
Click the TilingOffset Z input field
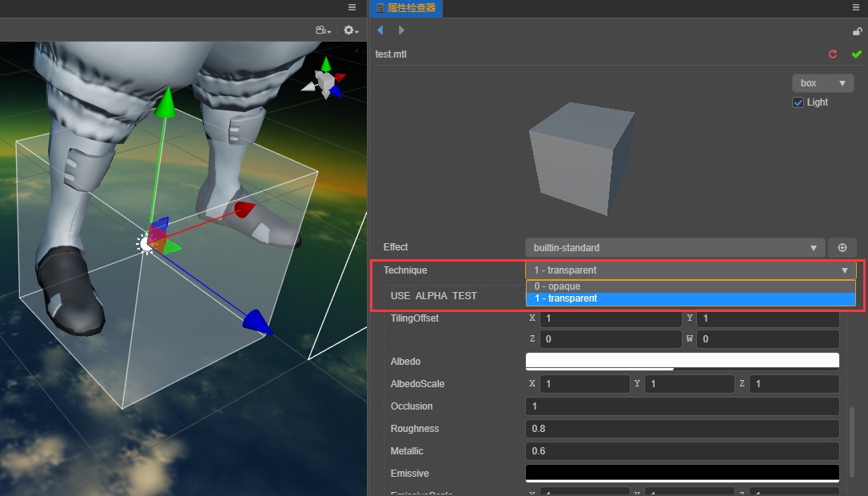click(x=611, y=338)
